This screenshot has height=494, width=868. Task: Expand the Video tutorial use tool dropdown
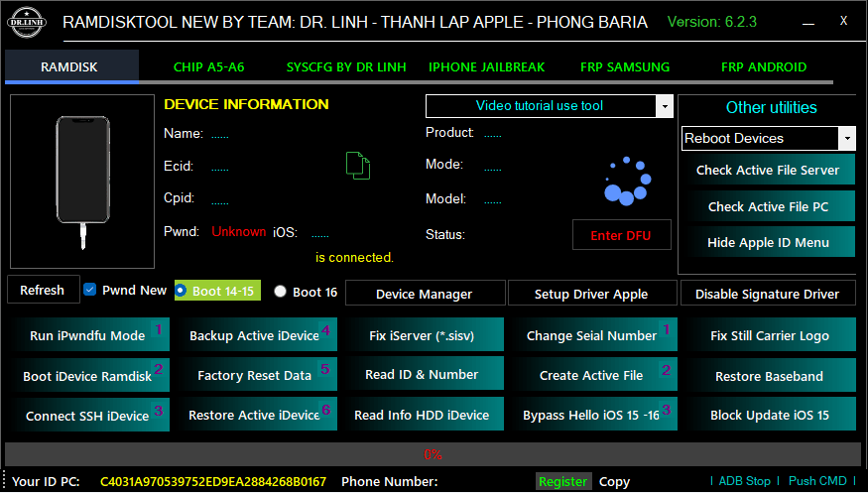[665, 106]
